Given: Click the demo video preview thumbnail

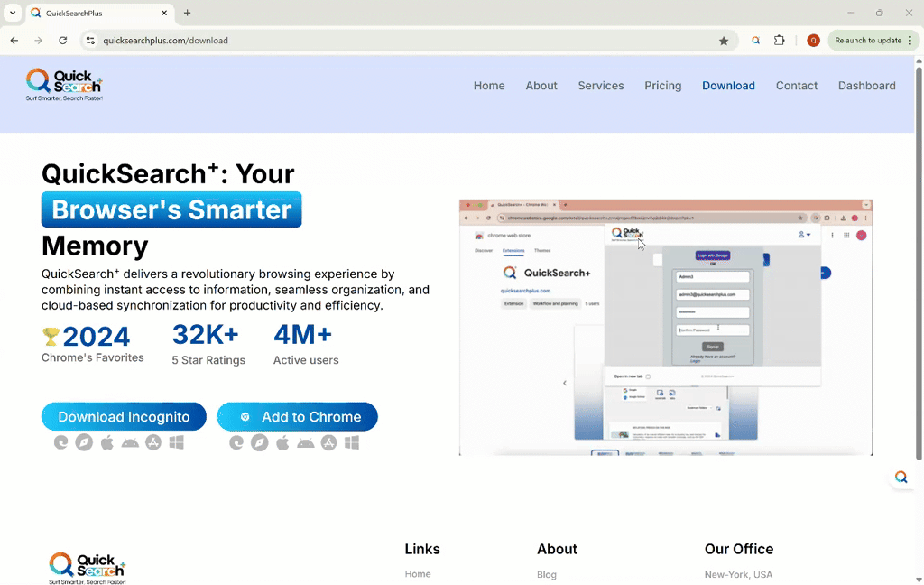Looking at the screenshot, I should click(666, 328).
